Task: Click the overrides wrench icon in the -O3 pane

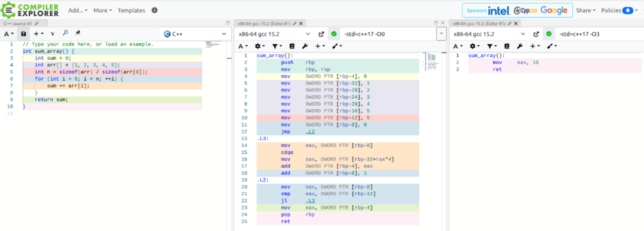Action: click(519, 47)
